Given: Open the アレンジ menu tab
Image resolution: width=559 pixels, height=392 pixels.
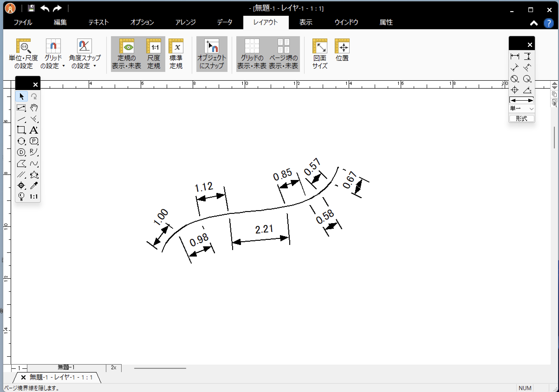Looking at the screenshot, I should point(185,22).
